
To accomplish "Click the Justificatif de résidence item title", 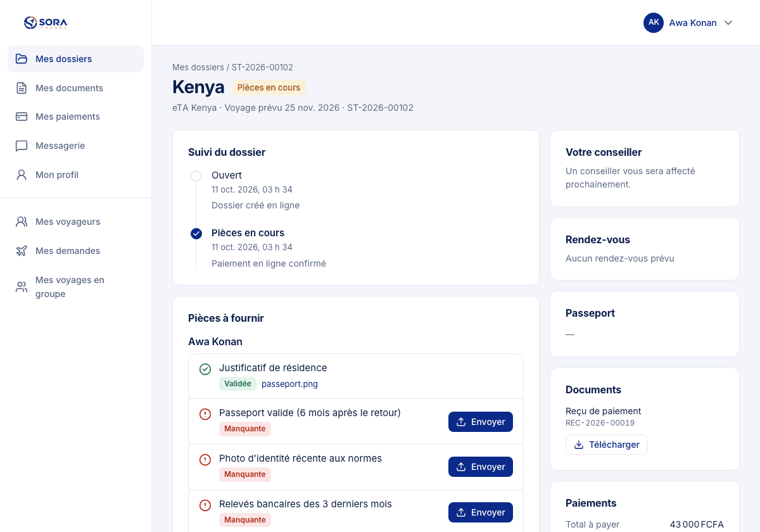I will pyautogui.click(x=273, y=368).
